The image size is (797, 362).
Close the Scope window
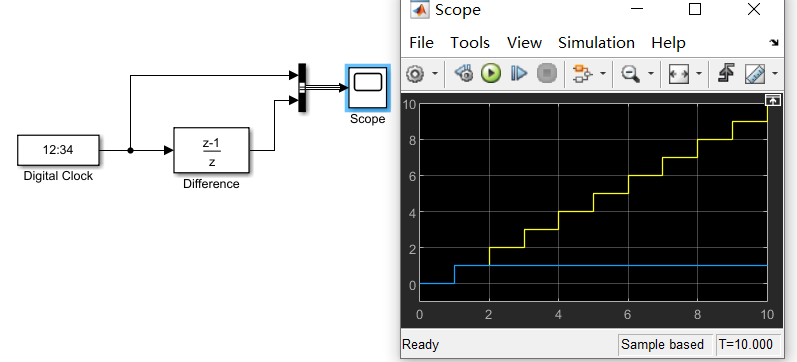(754, 9)
